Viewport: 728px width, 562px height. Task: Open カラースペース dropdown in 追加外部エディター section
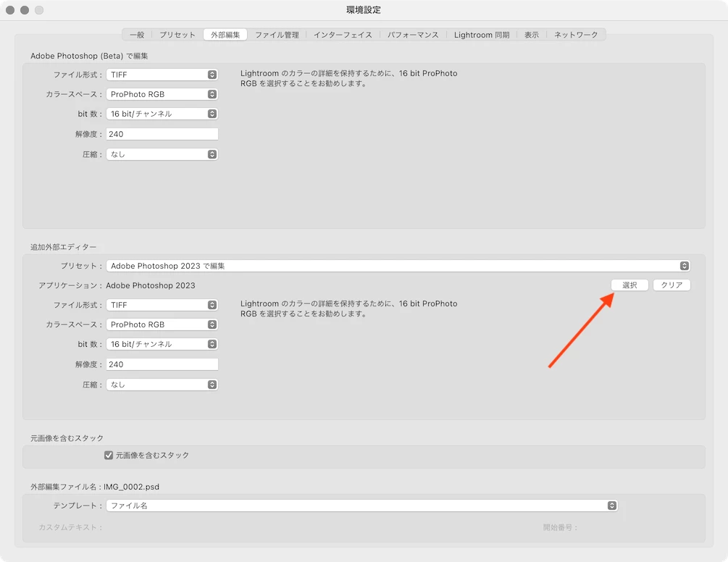(x=162, y=324)
